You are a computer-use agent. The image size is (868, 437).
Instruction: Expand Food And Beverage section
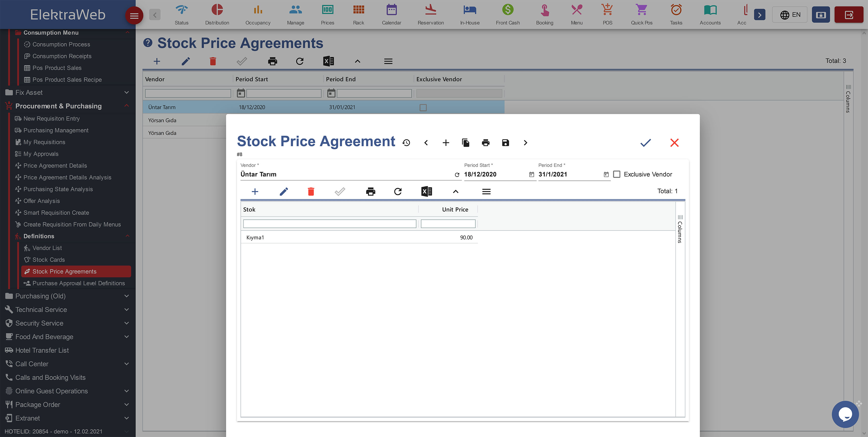click(x=127, y=337)
